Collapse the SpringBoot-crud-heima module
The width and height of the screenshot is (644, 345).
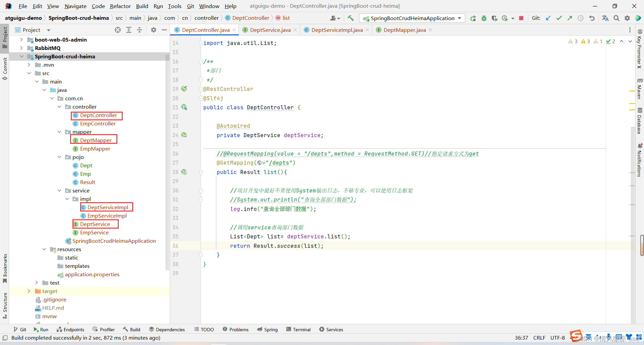coord(21,56)
